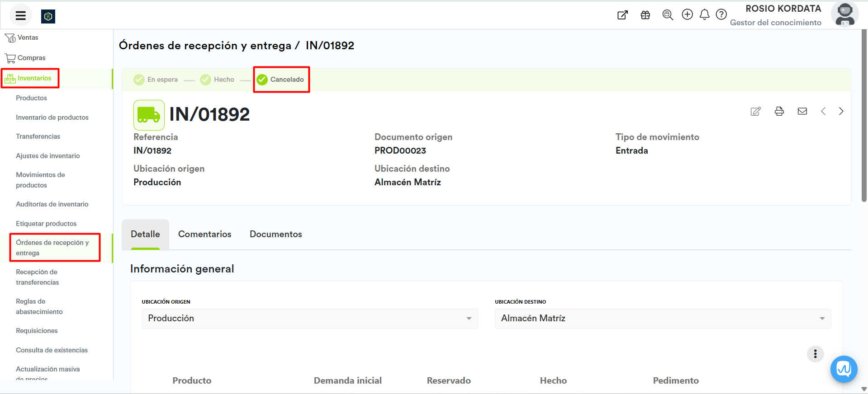The height and width of the screenshot is (394, 868).
Task: Expand the Ubicación destino dropdown
Action: [663, 319]
